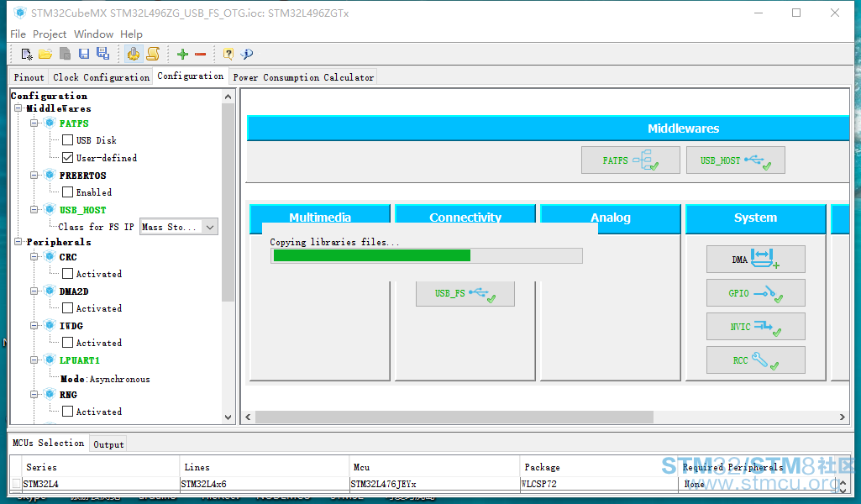Collapse the FATFS tree node
The width and height of the screenshot is (861, 504).
pyautogui.click(x=34, y=123)
